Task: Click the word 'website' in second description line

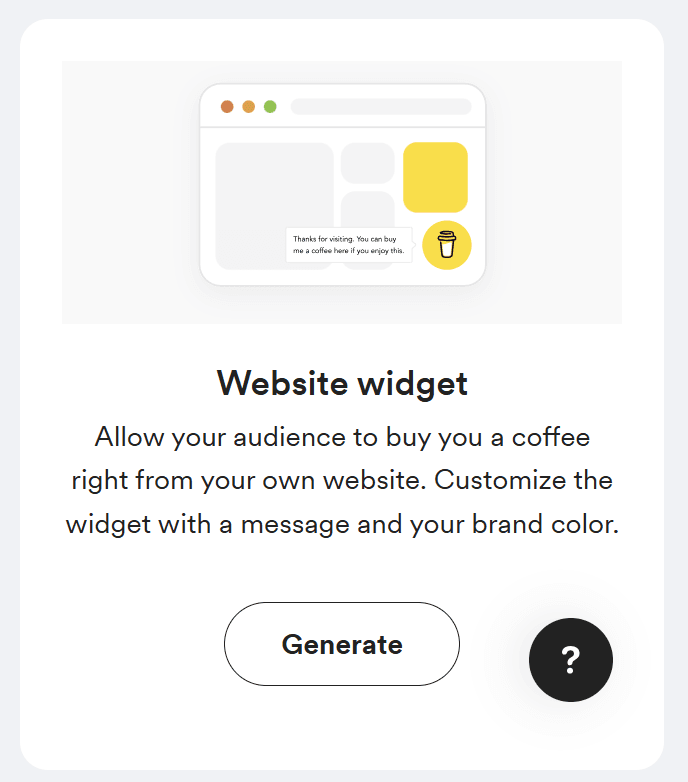Action: [374, 480]
